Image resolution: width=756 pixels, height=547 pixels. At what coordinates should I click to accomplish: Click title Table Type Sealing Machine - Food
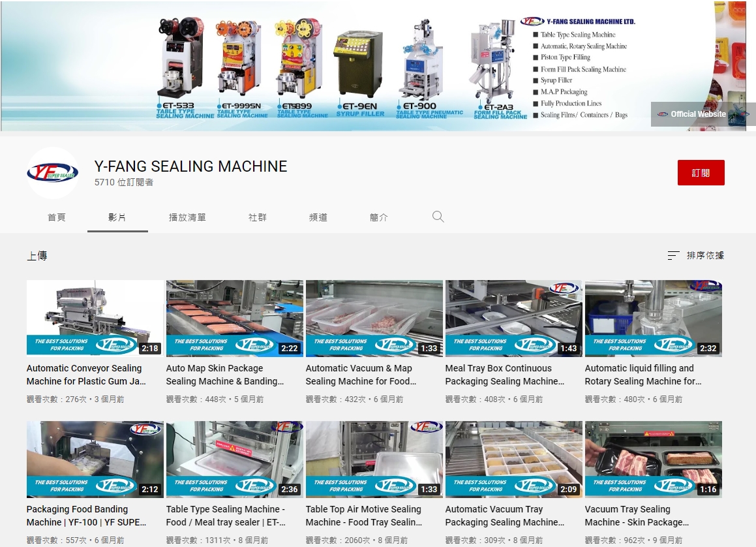point(226,516)
